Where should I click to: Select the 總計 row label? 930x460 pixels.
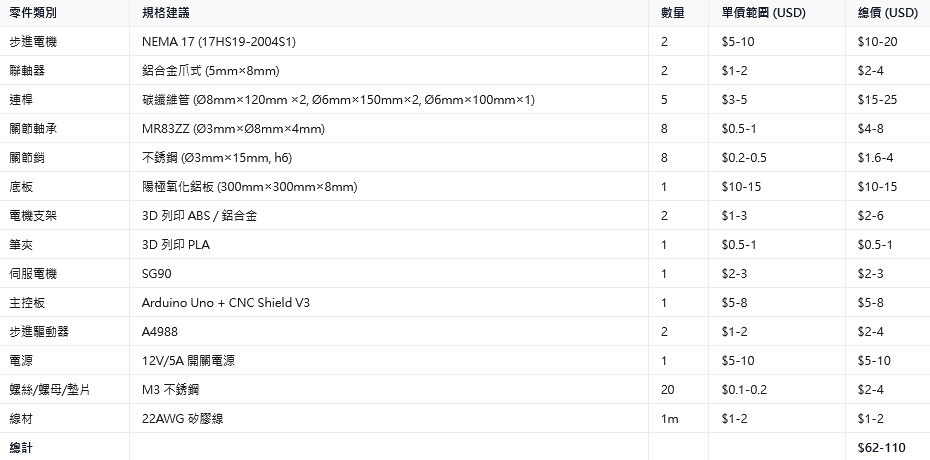(x=21, y=448)
